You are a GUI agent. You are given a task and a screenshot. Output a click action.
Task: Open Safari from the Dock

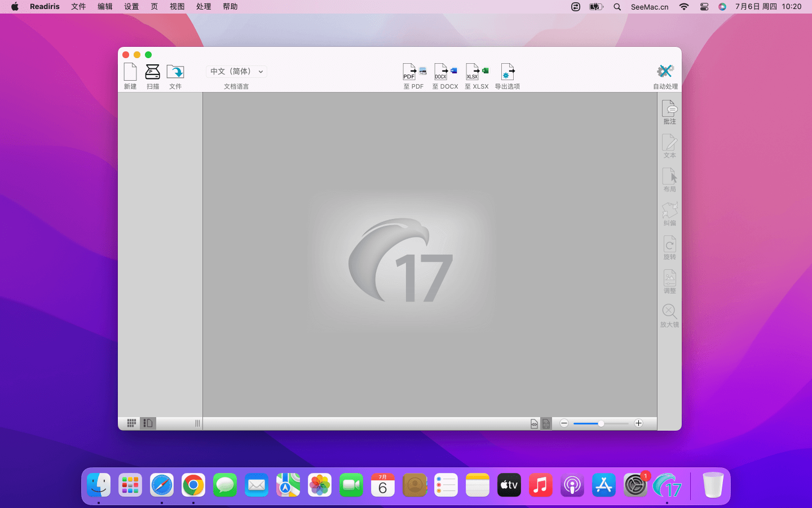[162, 485]
